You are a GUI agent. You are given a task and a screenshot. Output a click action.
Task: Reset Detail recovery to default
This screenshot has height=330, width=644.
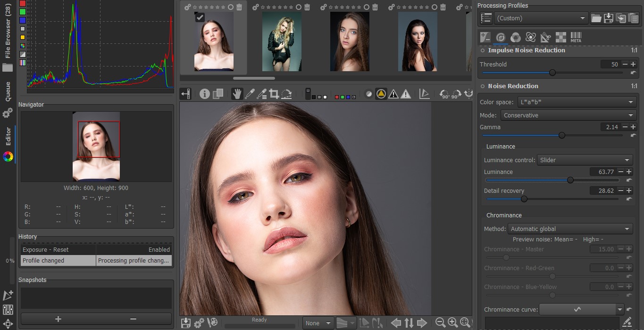[x=629, y=199]
